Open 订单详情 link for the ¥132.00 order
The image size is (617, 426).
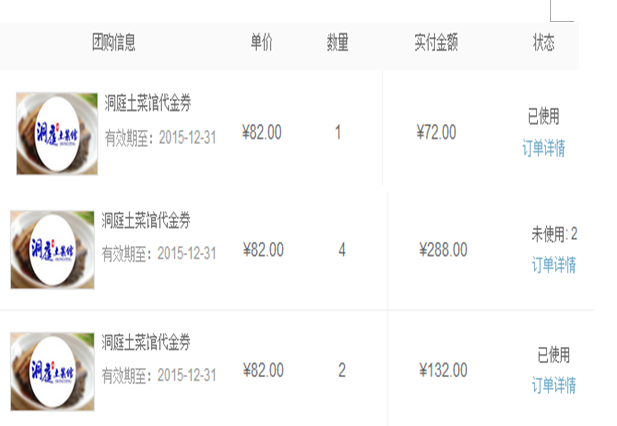(553, 385)
